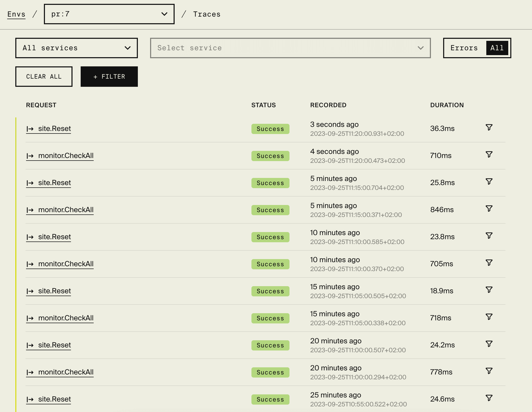Click the '10 minutes ago' text in 23.8ms row
The height and width of the screenshot is (412, 532).
click(x=335, y=233)
